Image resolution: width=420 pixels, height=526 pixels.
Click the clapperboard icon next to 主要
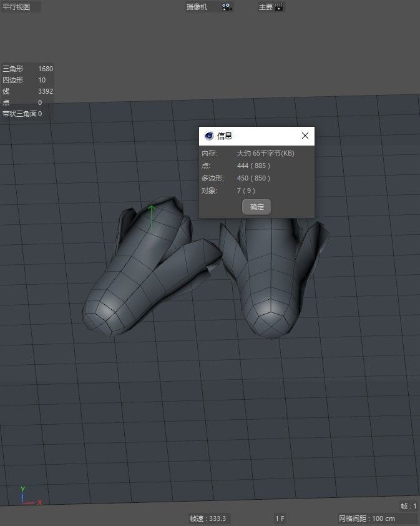point(279,7)
